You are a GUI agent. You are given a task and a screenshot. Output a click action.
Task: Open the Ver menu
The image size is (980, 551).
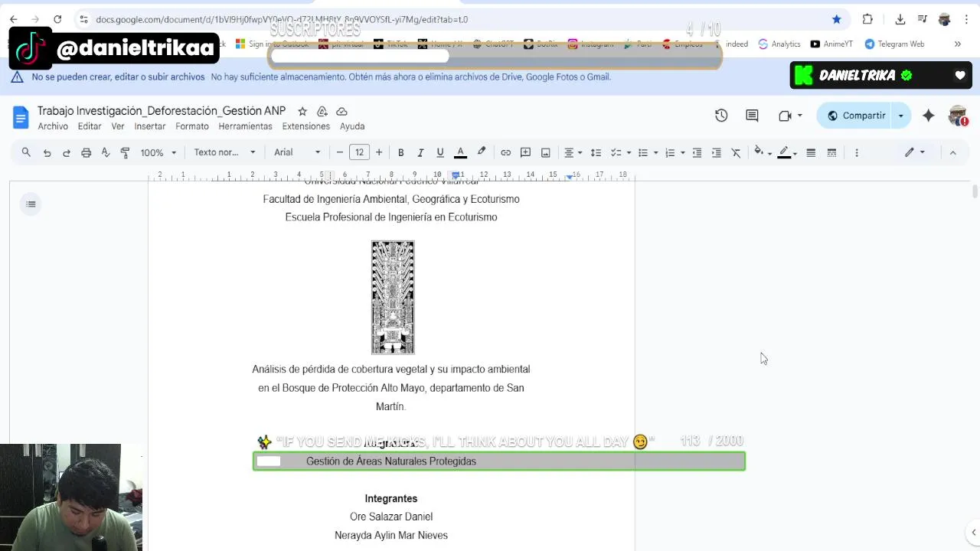[x=118, y=126]
